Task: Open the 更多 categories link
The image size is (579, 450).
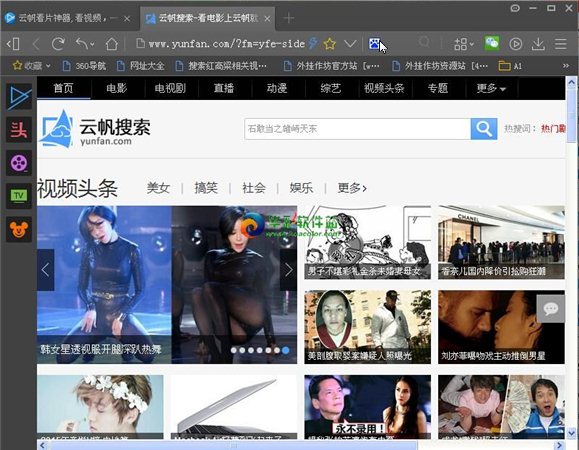Action: [x=352, y=188]
